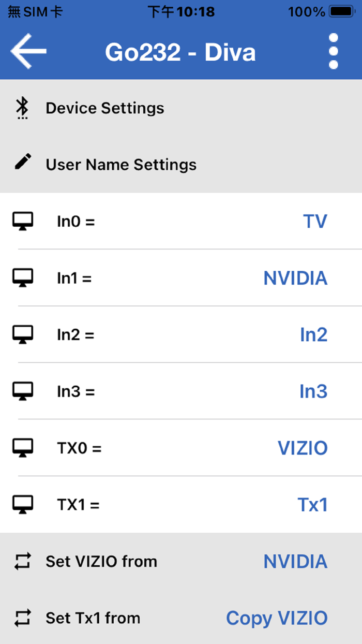Click the monitor icon next to In1
Viewport: 362px width, 644px height.
(23, 279)
